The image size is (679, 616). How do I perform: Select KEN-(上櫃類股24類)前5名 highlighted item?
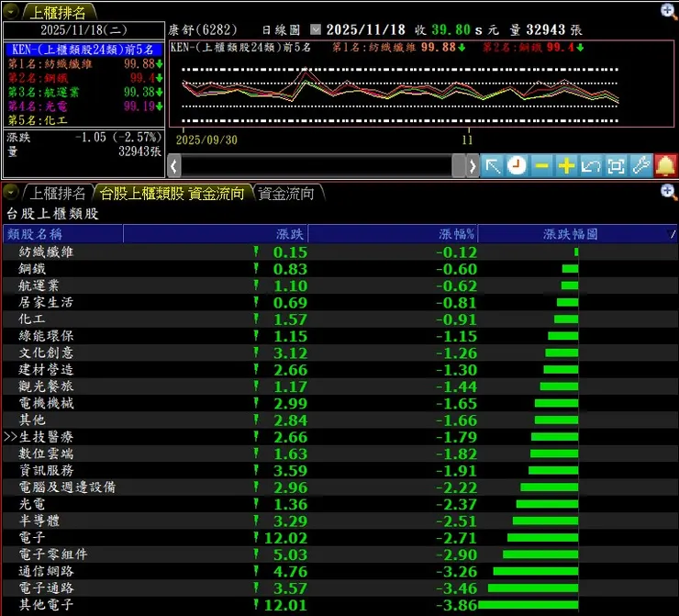[x=84, y=50]
